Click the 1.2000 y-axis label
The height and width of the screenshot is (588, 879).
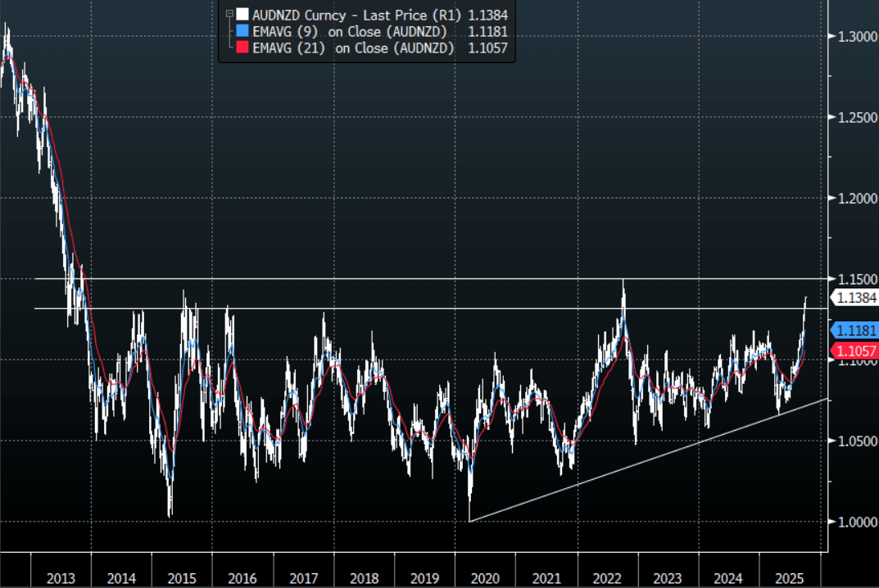(x=857, y=198)
